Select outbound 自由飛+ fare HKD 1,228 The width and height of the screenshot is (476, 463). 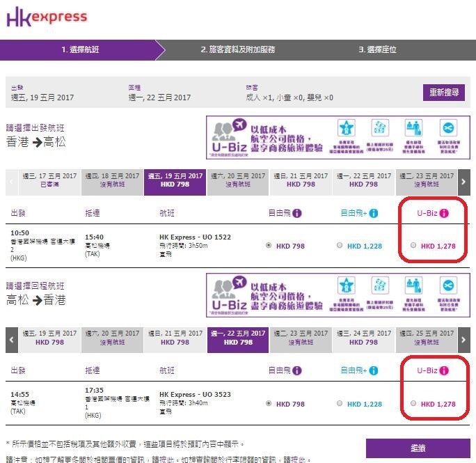[x=340, y=245]
